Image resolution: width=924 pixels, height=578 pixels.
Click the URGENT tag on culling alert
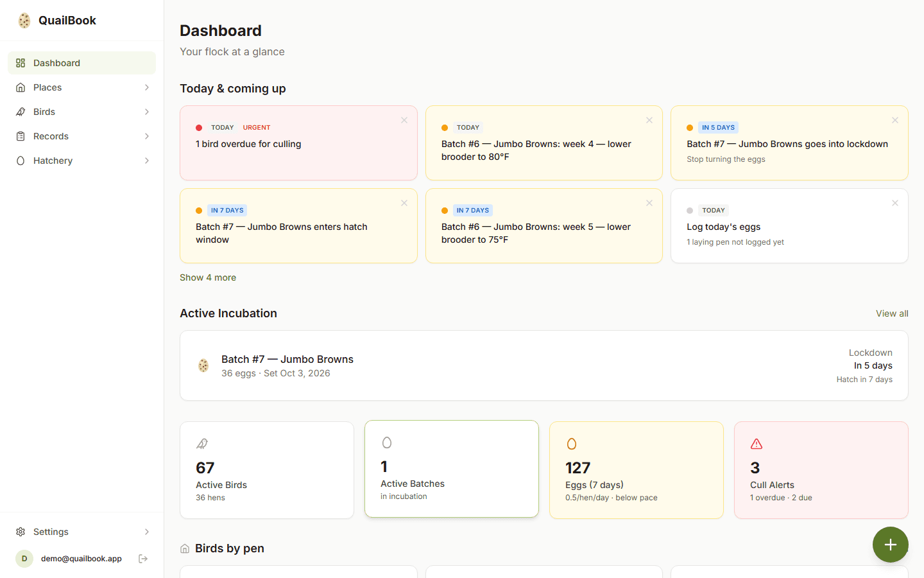pyautogui.click(x=257, y=128)
